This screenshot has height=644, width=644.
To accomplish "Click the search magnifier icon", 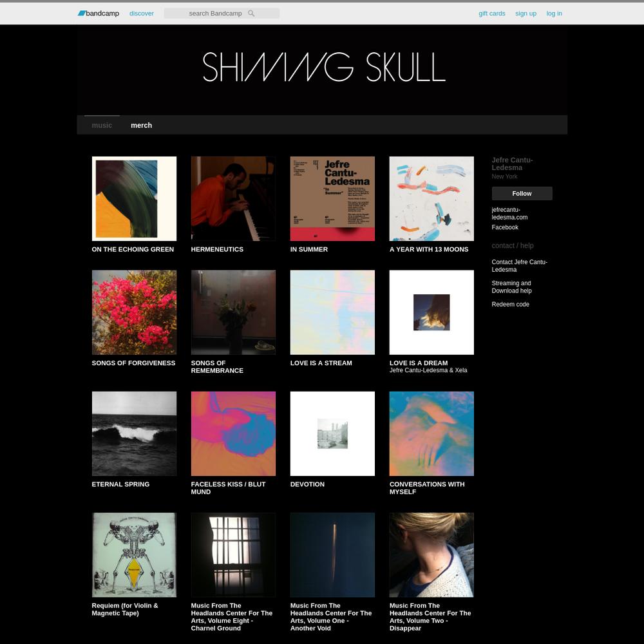I will (x=251, y=13).
